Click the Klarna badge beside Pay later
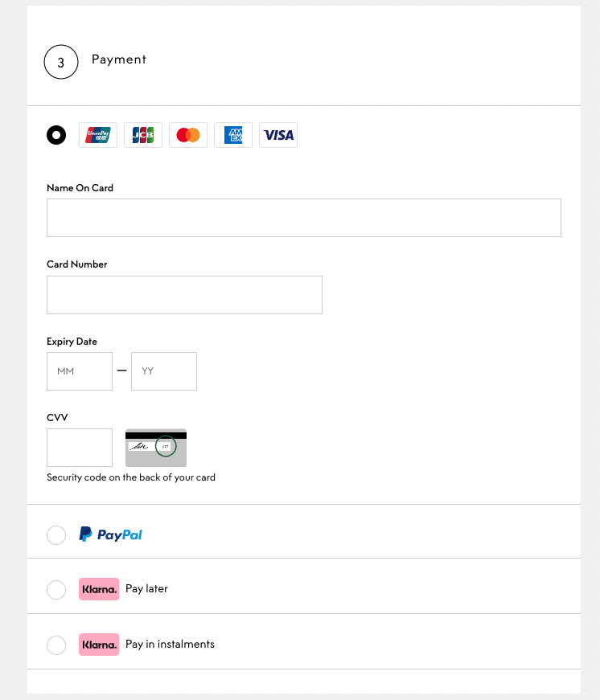 click(99, 589)
